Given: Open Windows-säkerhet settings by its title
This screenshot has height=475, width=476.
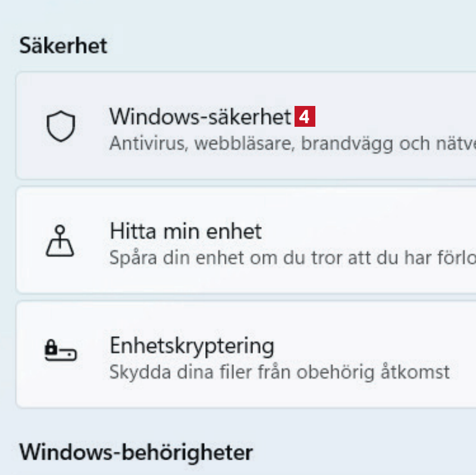Looking at the screenshot, I should tap(200, 117).
